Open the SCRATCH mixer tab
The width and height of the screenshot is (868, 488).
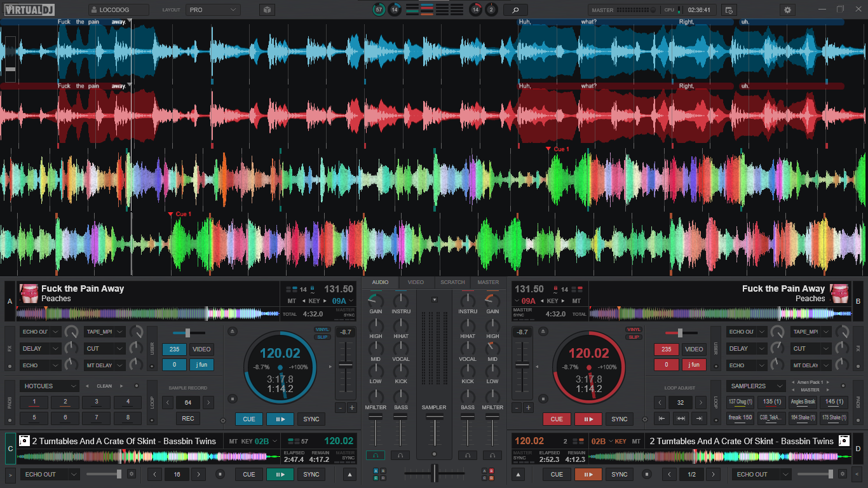[452, 282]
